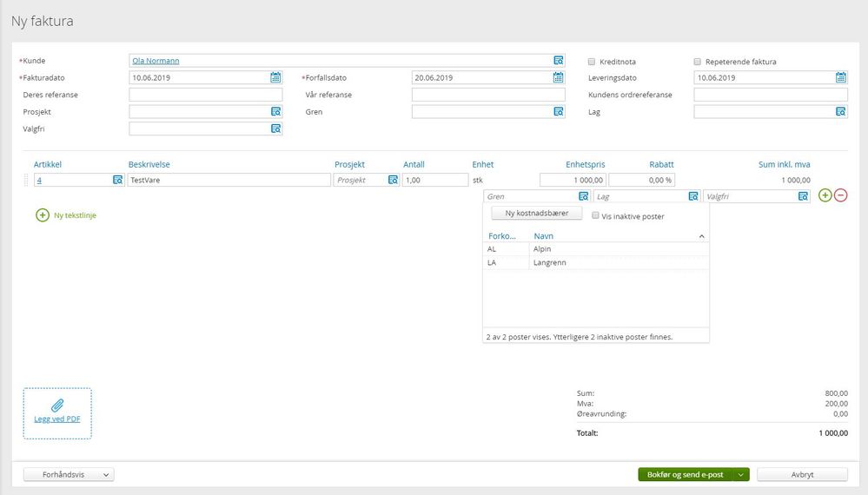This screenshot has height=495, width=868.
Task: Tick the Repeterende faktura checkbox
Action: pyautogui.click(x=697, y=62)
